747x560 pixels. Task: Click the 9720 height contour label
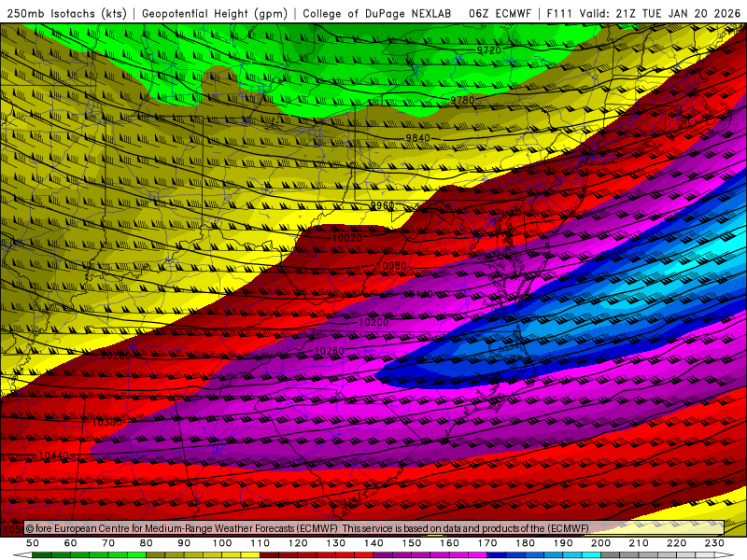click(488, 50)
